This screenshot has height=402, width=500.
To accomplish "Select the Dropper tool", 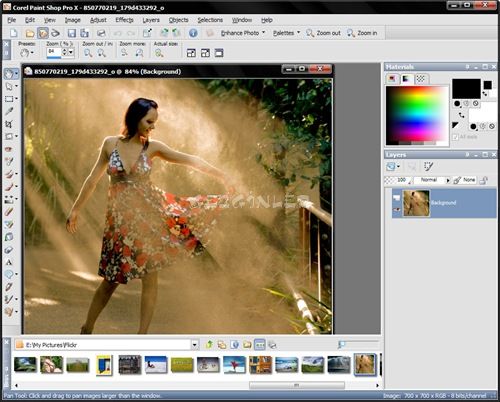I will pos(9,111).
